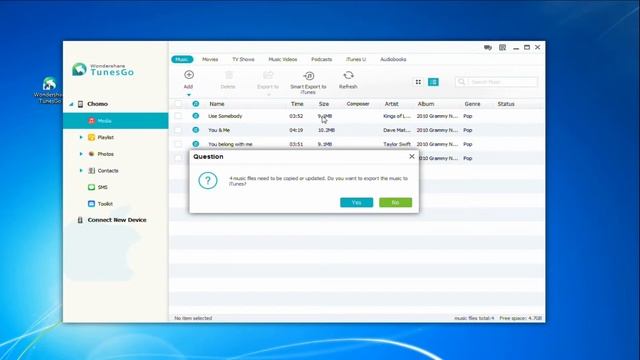
Task: Click search magnifier icon
Action: 462,82
